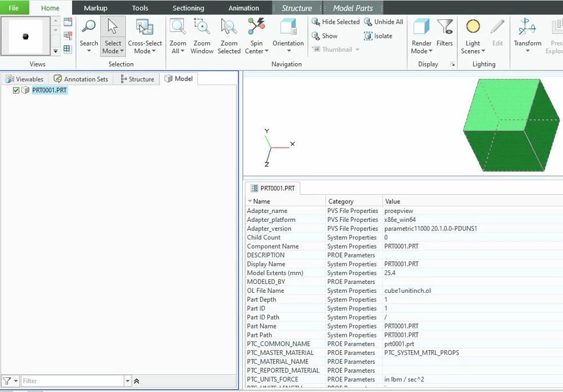The width and height of the screenshot is (563, 392).
Task: Open the Sectioning tab
Action: (x=188, y=8)
